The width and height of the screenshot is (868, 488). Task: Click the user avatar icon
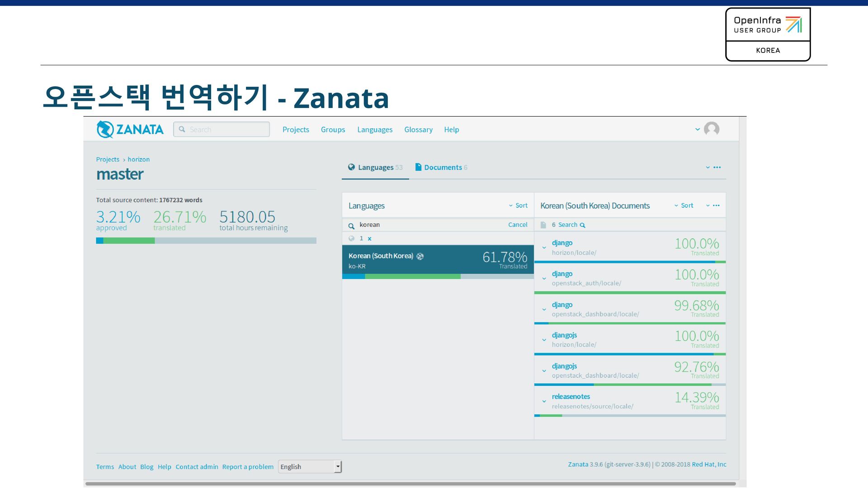click(712, 129)
